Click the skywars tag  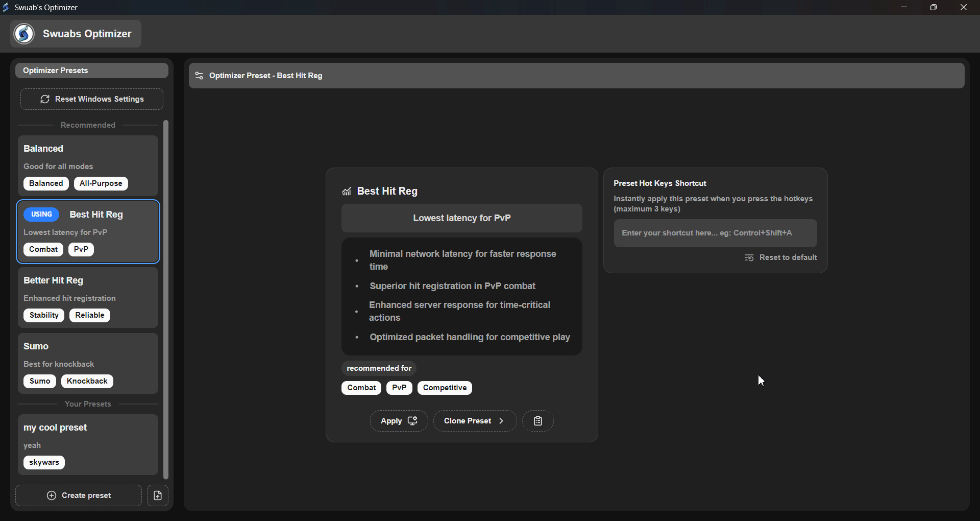point(44,462)
